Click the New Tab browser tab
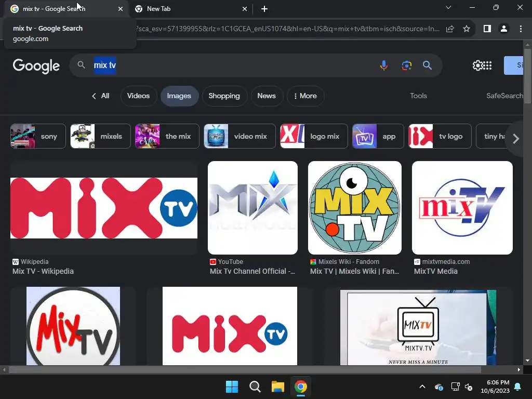This screenshot has width=532, height=399. pos(190,9)
